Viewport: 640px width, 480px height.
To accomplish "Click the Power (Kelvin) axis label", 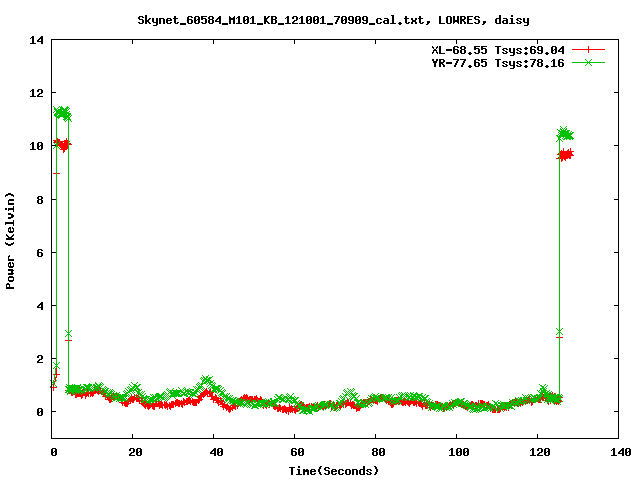I will pyautogui.click(x=10, y=241).
